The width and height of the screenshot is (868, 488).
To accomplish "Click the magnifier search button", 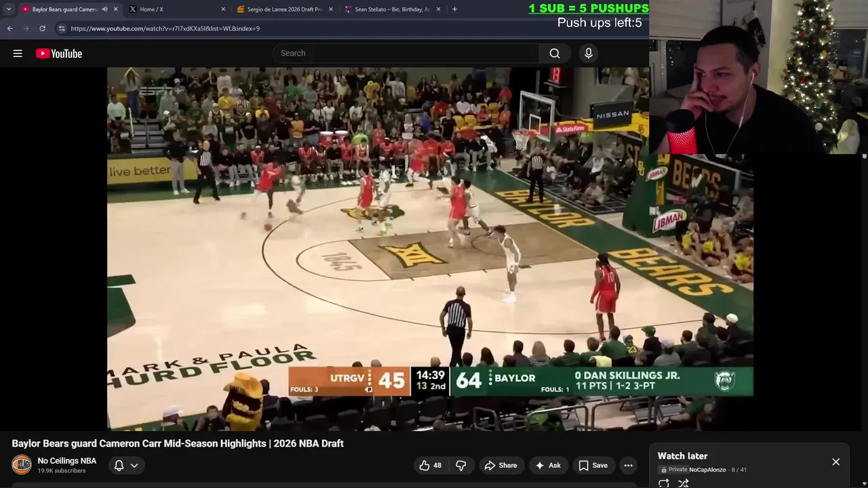I will pos(555,54).
